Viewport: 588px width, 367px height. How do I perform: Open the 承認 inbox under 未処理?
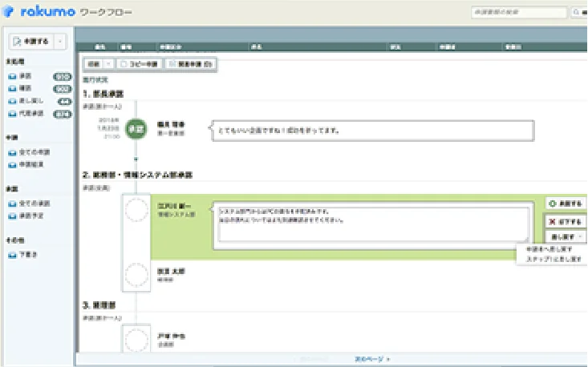pos(26,76)
